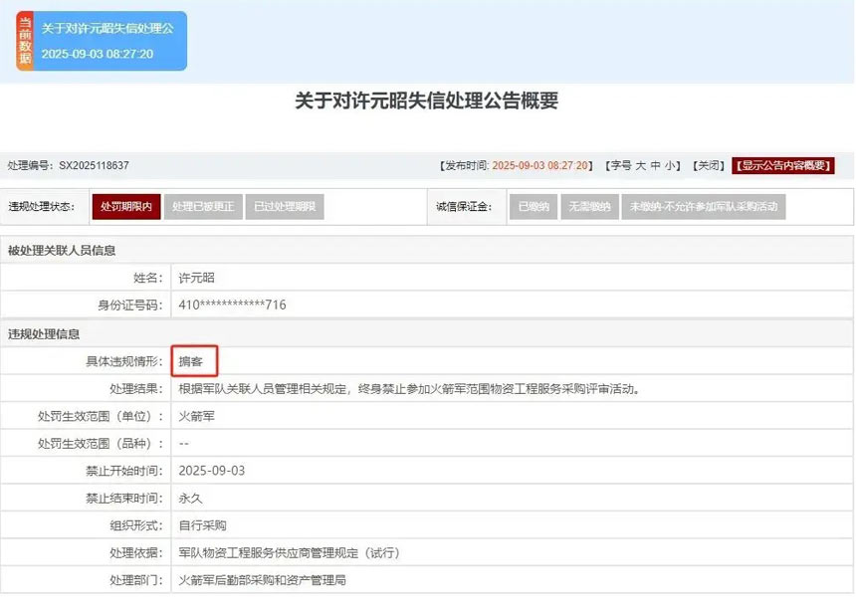The width and height of the screenshot is (856, 616).
Task: Click the 无需缴纳 deposit option
Action: tap(588, 206)
